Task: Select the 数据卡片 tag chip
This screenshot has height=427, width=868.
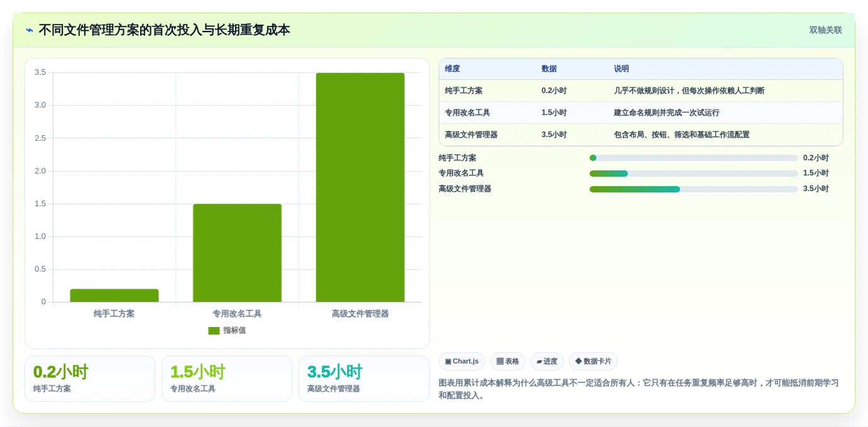Action: 593,362
